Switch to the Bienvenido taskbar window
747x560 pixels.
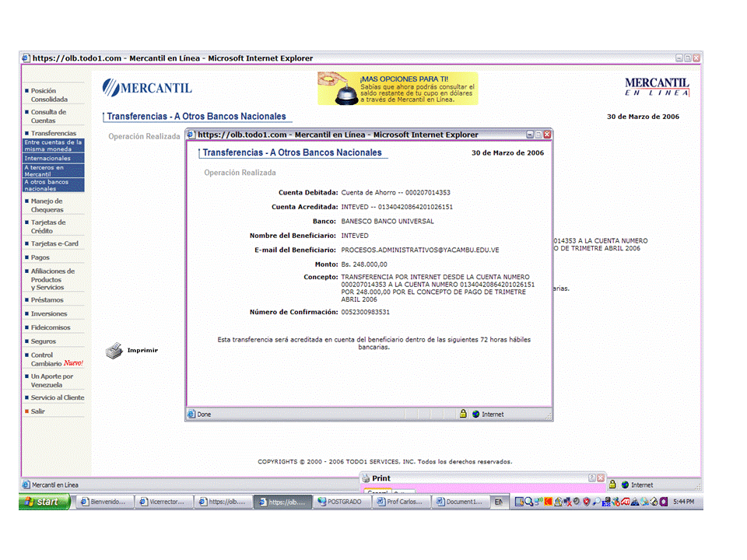[104, 502]
